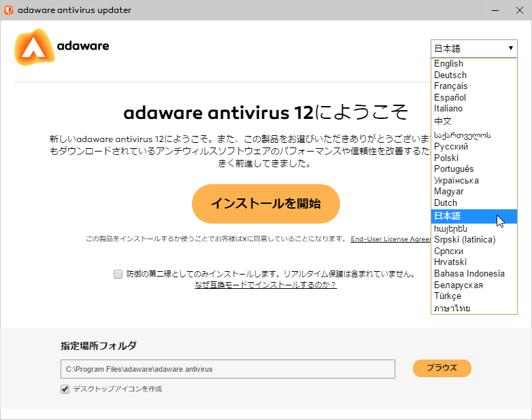Choose Español in the language list
Image resolution: width=532 pixels, height=420 pixels.
(x=473, y=97)
